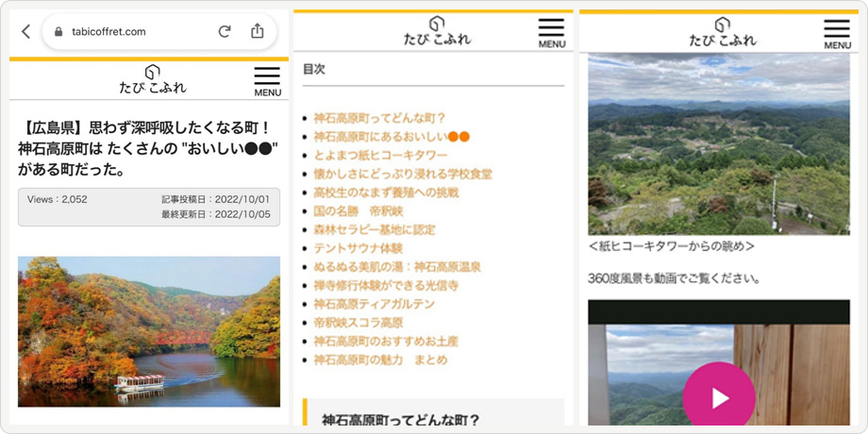Image resolution: width=868 pixels, height=434 pixels.
Task: Open link 神石高原町にあるおいしい●●
Action: point(392,137)
